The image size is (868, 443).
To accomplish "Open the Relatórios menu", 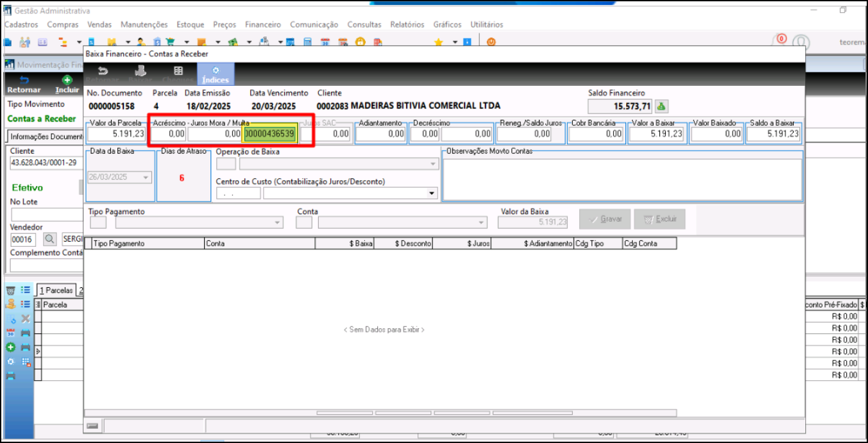I will pyautogui.click(x=407, y=24).
